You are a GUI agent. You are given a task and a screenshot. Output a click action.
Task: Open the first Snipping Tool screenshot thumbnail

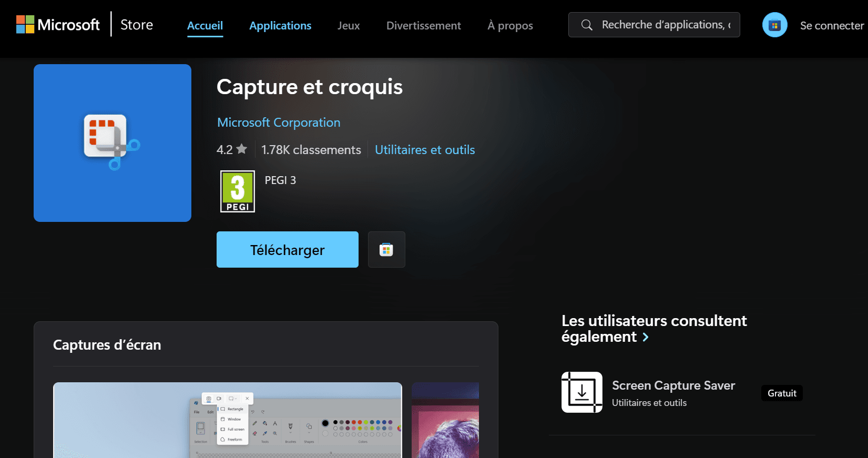coord(228,420)
